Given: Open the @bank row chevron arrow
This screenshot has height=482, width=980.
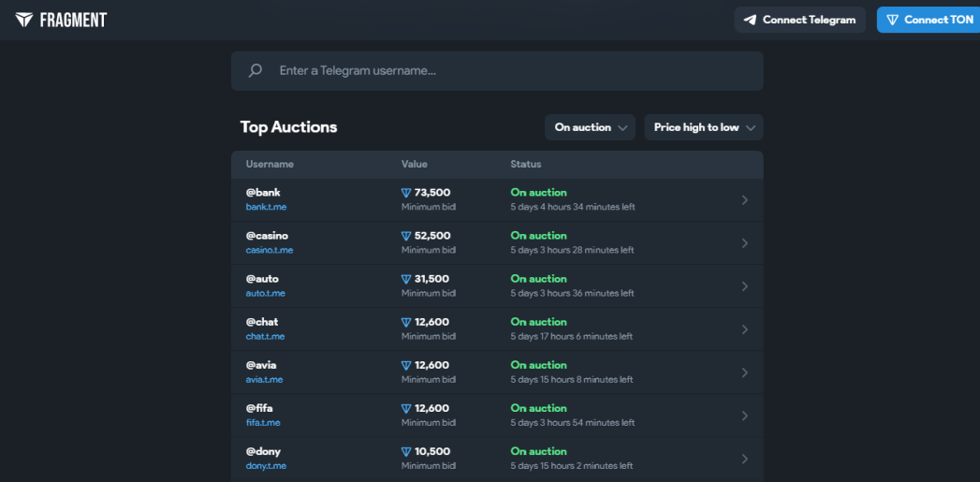Looking at the screenshot, I should pyautogui.click(x=744, y=200).
